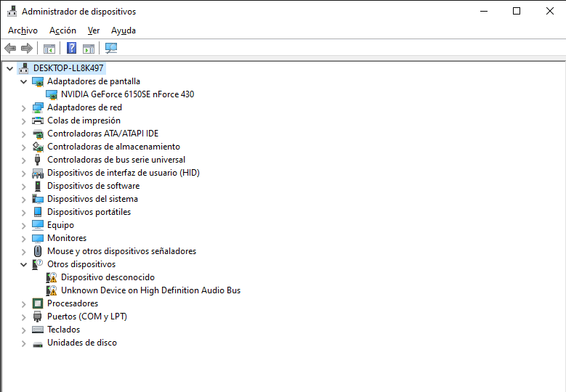The height and width of the screenshot is (392, 566).
Task: Expand the Teclados category
Action: click(x=23, y=330)
